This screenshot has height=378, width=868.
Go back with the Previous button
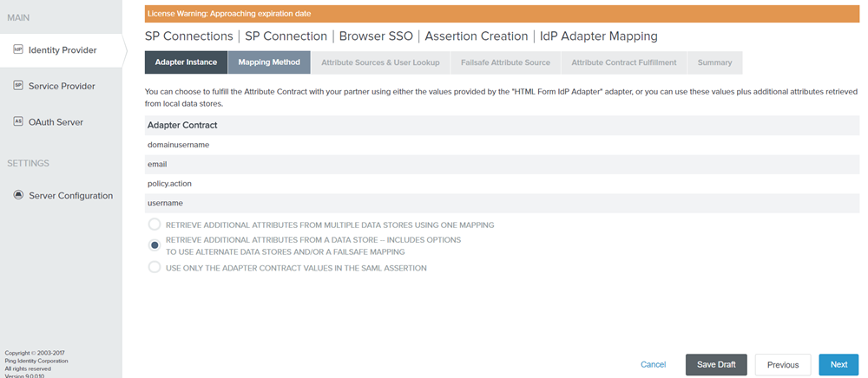[783, 365]
